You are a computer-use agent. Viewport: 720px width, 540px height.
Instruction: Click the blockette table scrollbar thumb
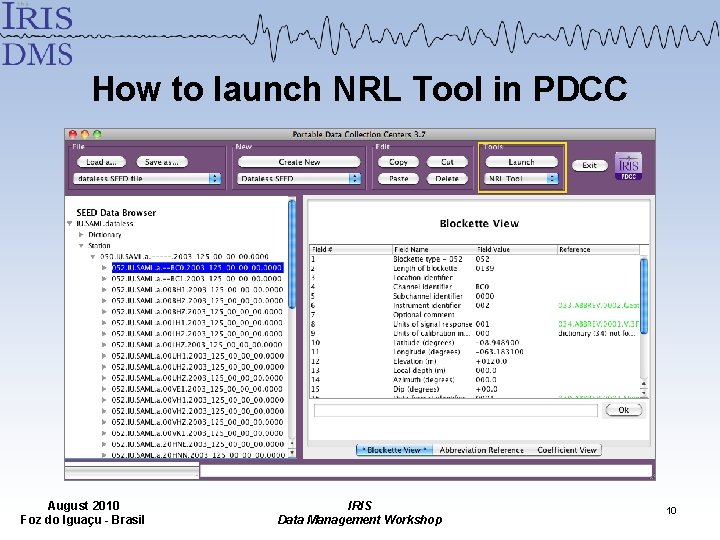pos(644,296)
